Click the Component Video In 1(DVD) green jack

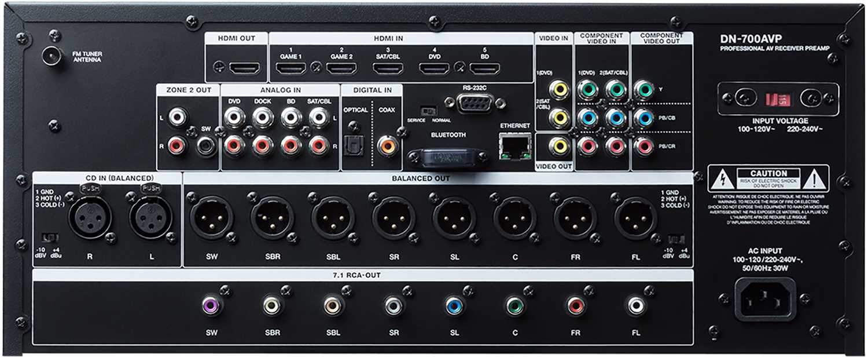coord(587,90)
